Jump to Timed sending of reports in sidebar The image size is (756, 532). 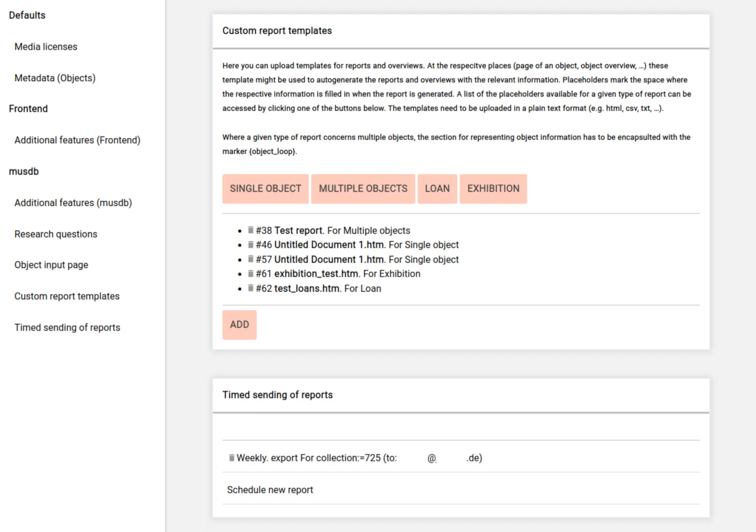point(67,327)
